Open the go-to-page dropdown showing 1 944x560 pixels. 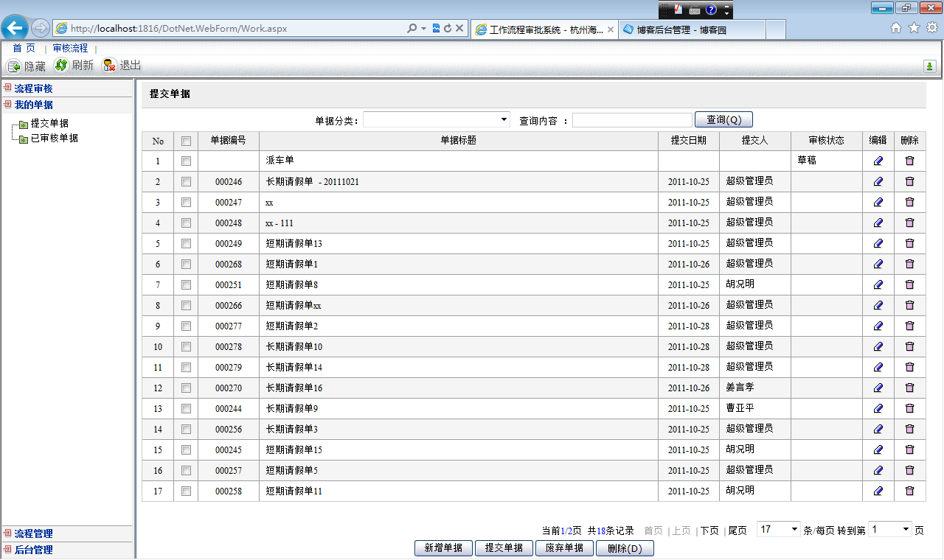pos(890,530)
